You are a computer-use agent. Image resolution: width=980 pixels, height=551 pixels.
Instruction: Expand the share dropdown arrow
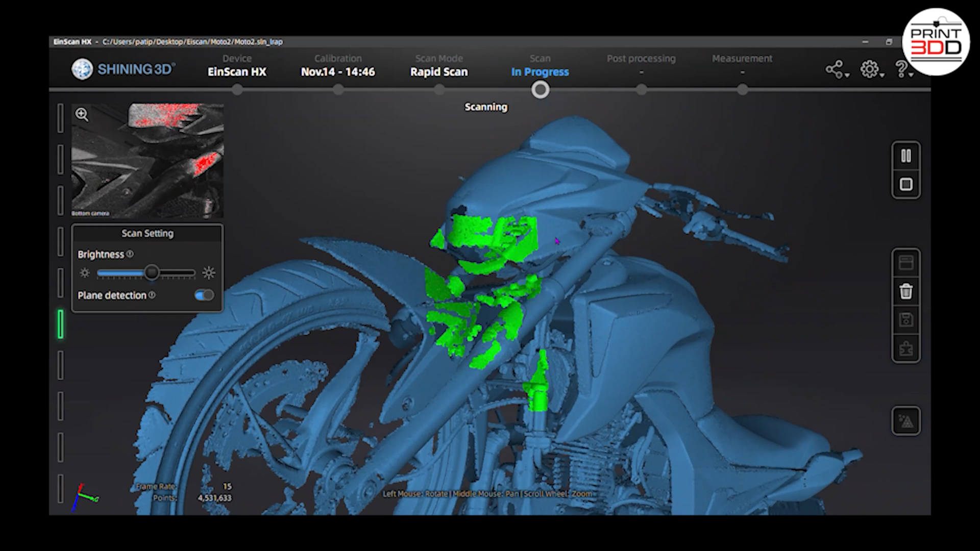point(847,76)
